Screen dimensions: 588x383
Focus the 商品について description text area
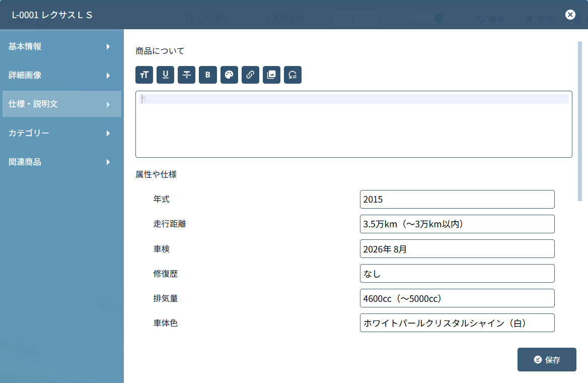click(353, 124)
